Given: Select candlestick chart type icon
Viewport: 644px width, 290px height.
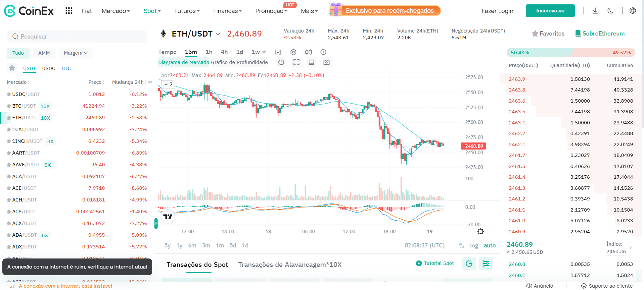Looking at the screenshot, I should (x=308, y=52).
